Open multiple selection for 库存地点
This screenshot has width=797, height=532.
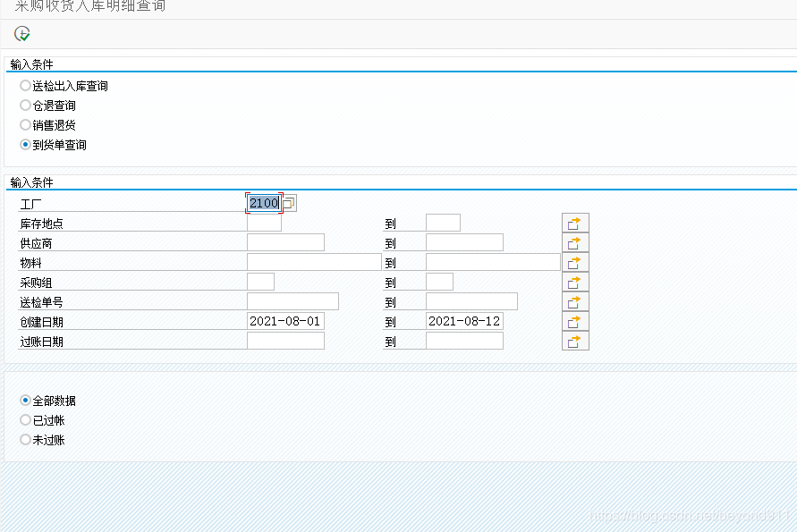click(x=575, y=222)
